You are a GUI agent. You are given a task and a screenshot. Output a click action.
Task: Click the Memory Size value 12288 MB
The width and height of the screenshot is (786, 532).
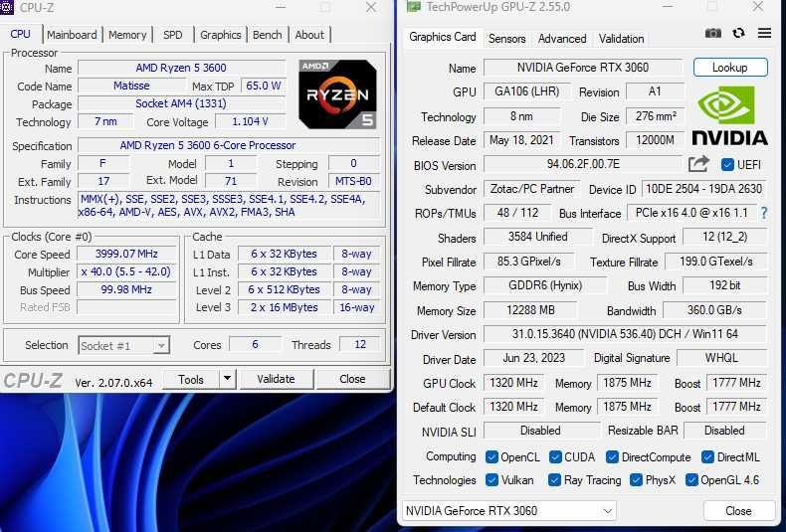click(x=530, y=310)
